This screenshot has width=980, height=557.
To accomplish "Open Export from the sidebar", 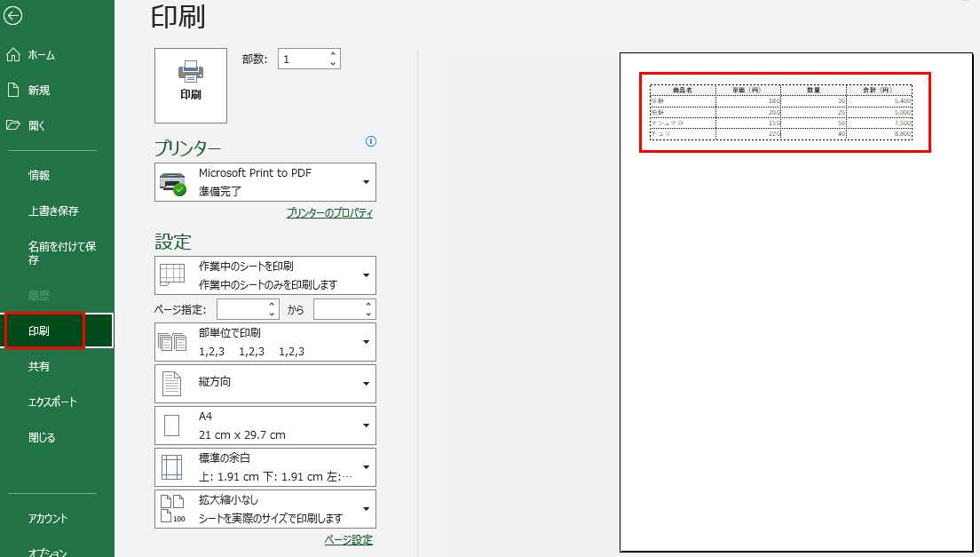I will click(52, 402).
